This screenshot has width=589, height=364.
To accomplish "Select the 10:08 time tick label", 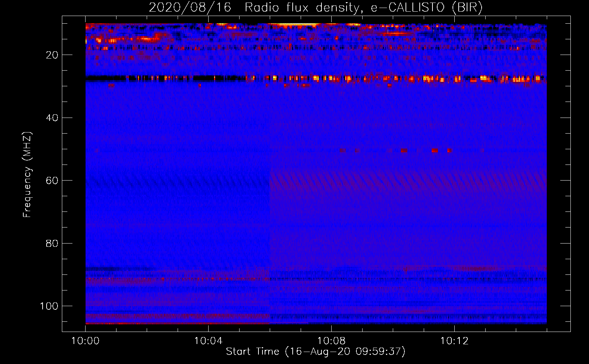I will pos(331,341).
